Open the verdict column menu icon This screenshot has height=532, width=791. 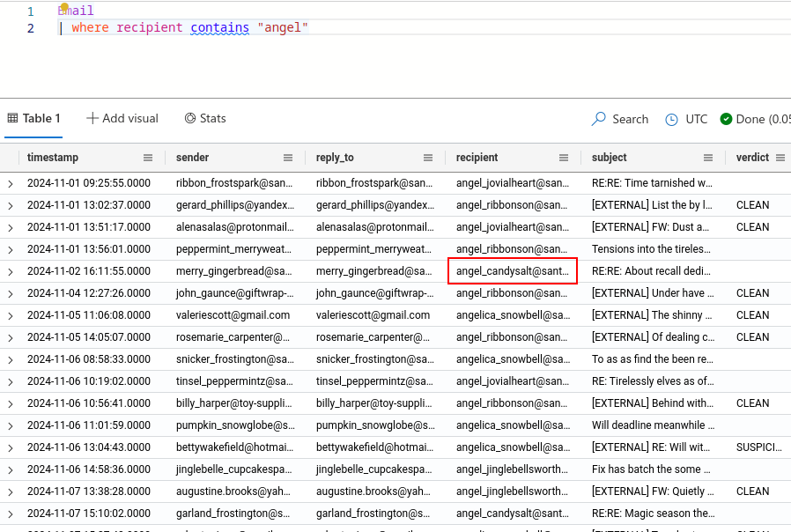pos(780,158)
